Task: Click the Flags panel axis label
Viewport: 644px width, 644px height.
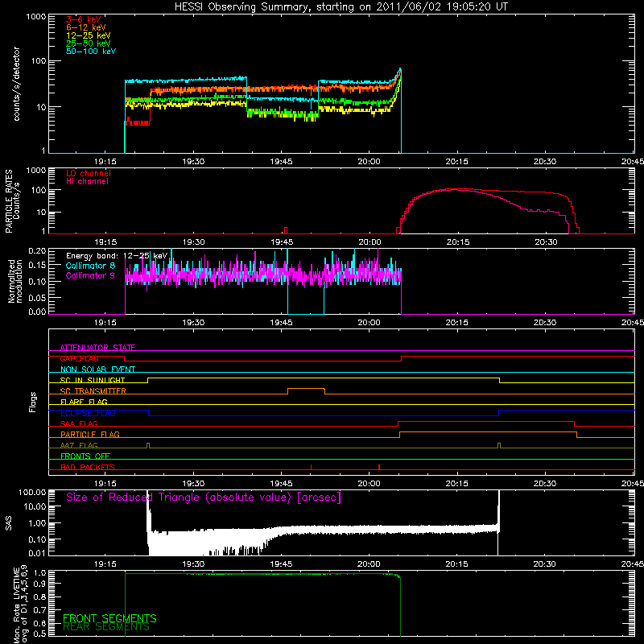Action: 33,402
